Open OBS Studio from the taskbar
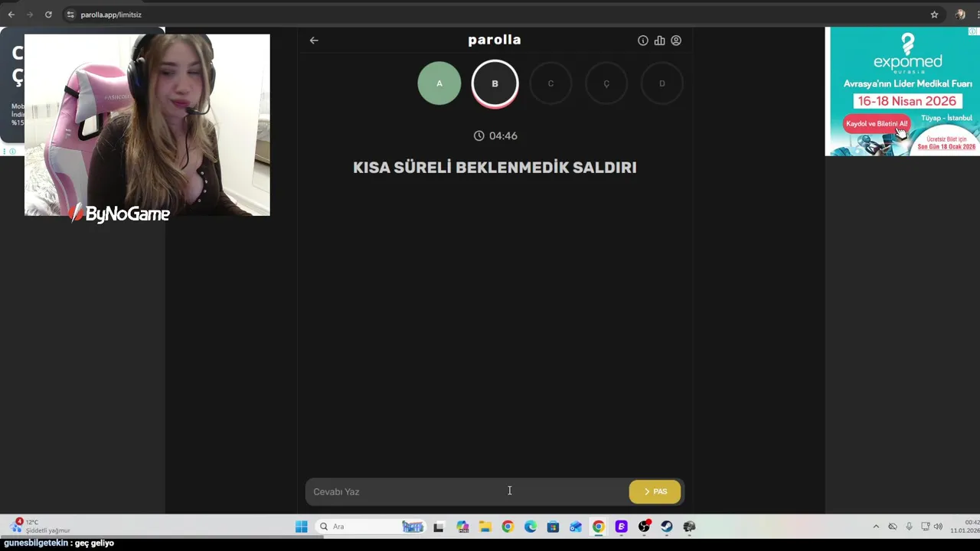 (644, 527)
